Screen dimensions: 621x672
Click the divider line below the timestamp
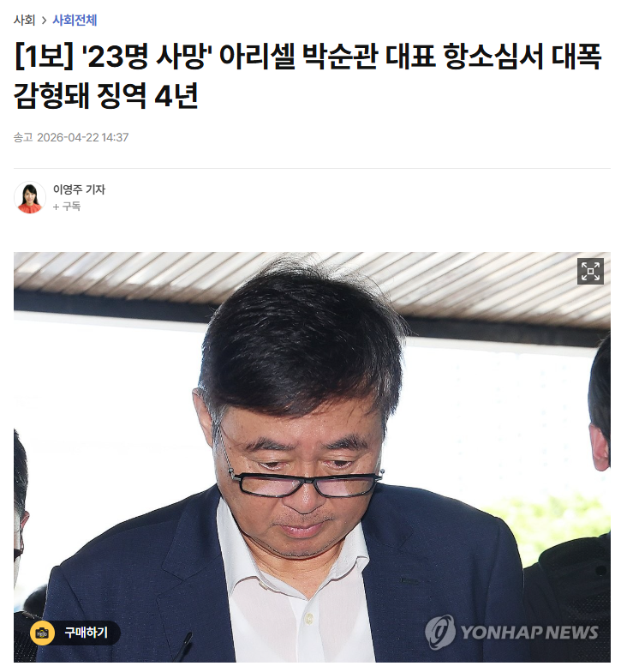point(312,168)
